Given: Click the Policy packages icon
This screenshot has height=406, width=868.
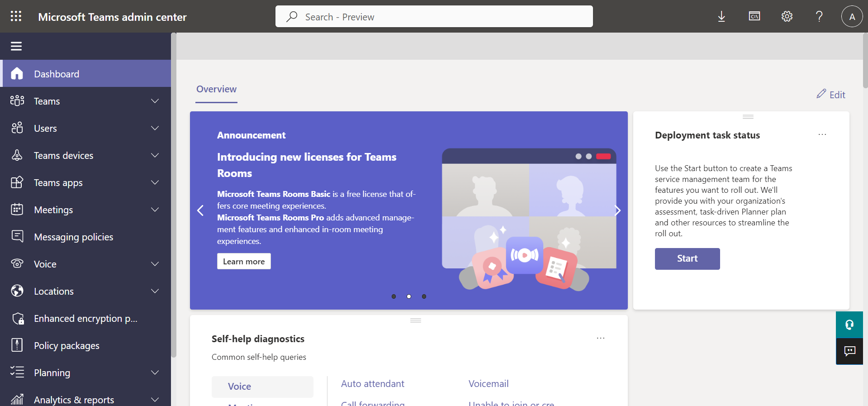Looking at the screenshot, I should click(x=17, y=345).
